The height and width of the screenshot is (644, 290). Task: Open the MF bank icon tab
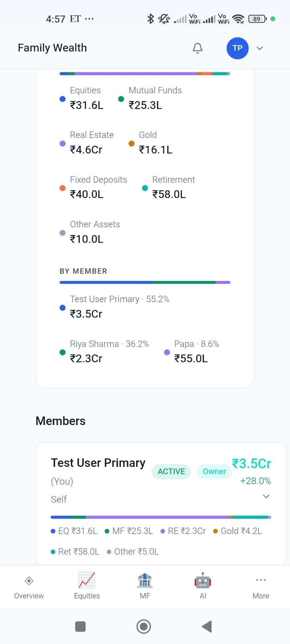[145, 580]
